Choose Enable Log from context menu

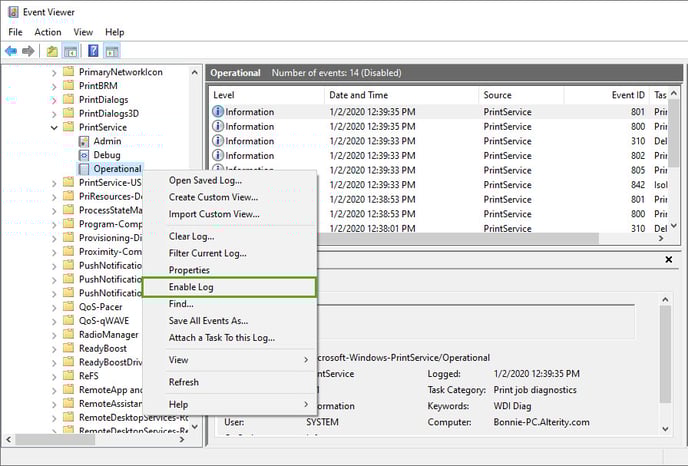point(229,287)
